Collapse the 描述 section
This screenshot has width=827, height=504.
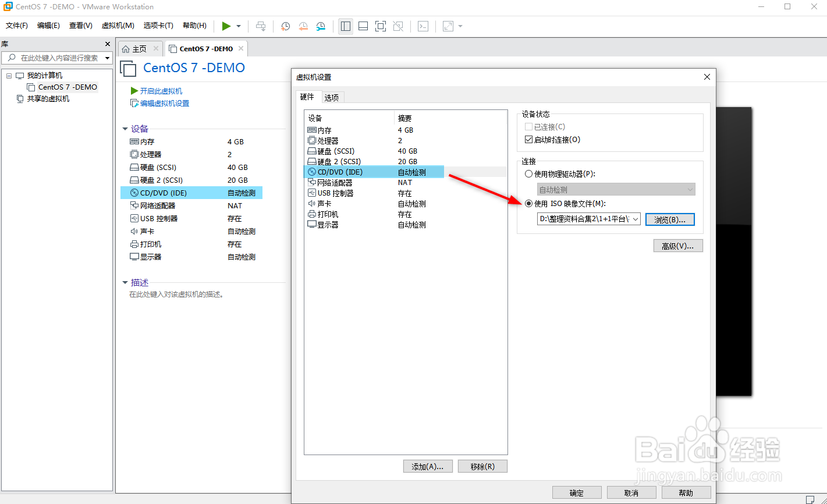click(x=125, y=283)
